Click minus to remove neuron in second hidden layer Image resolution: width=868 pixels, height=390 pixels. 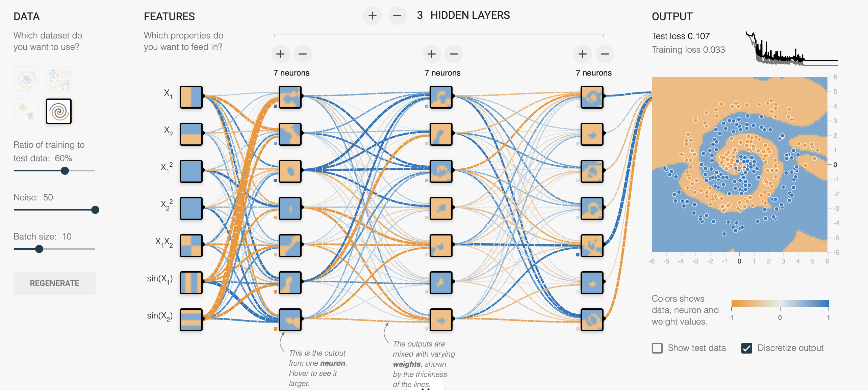tap(455, 53)
